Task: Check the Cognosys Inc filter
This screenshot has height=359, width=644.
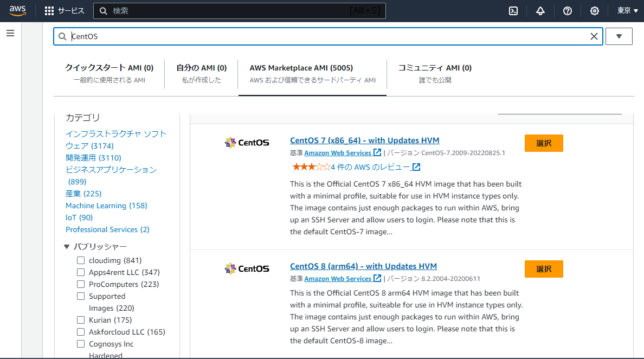Action: point(81,344)
